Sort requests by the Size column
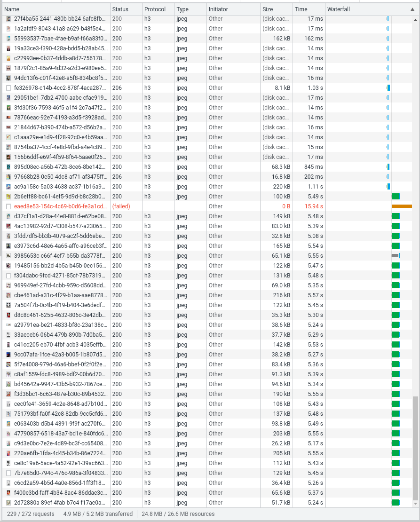The image size is (420, 522). [x=268, y=9]
